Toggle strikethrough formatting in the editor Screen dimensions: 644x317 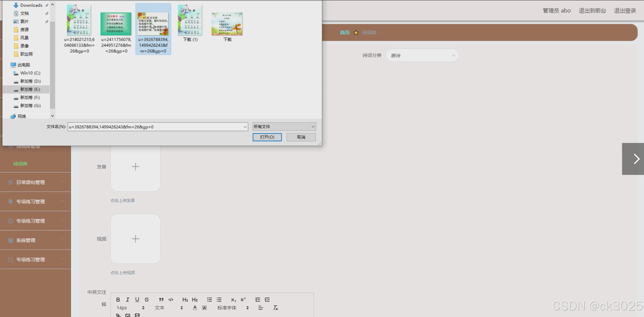[147, 300]
